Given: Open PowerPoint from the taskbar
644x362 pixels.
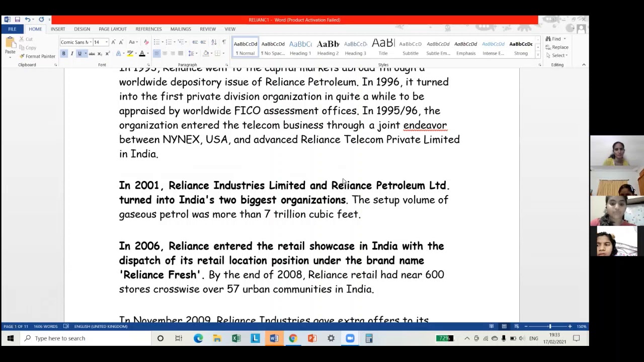Looking at the screenshot, I should [x=312, y=338].
